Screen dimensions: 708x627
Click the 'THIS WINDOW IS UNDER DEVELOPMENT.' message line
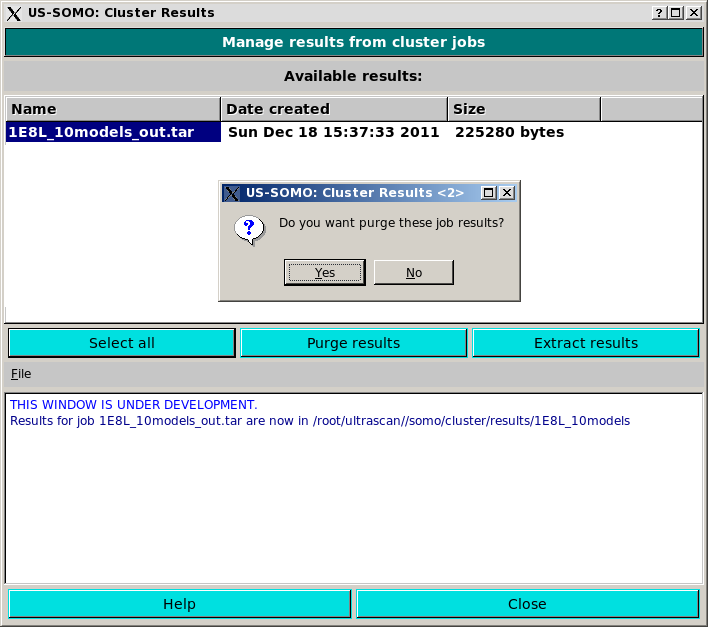tap(134, 404)
